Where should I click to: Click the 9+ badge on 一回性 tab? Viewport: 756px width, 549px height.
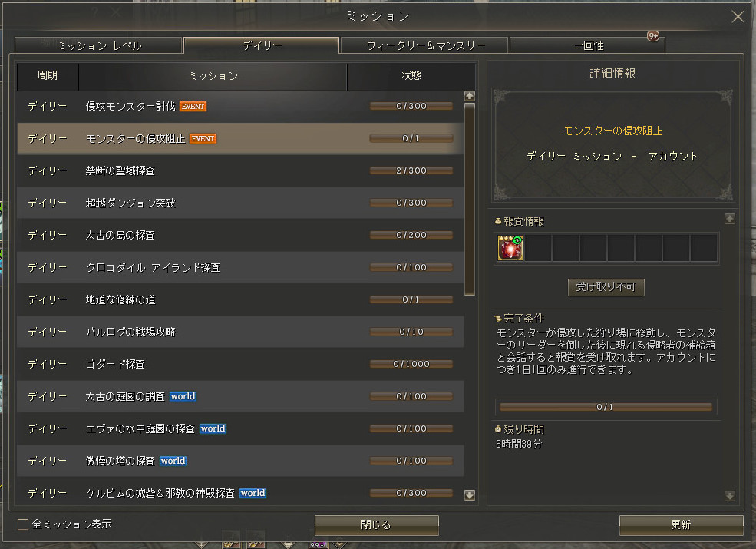pos(652,35)
